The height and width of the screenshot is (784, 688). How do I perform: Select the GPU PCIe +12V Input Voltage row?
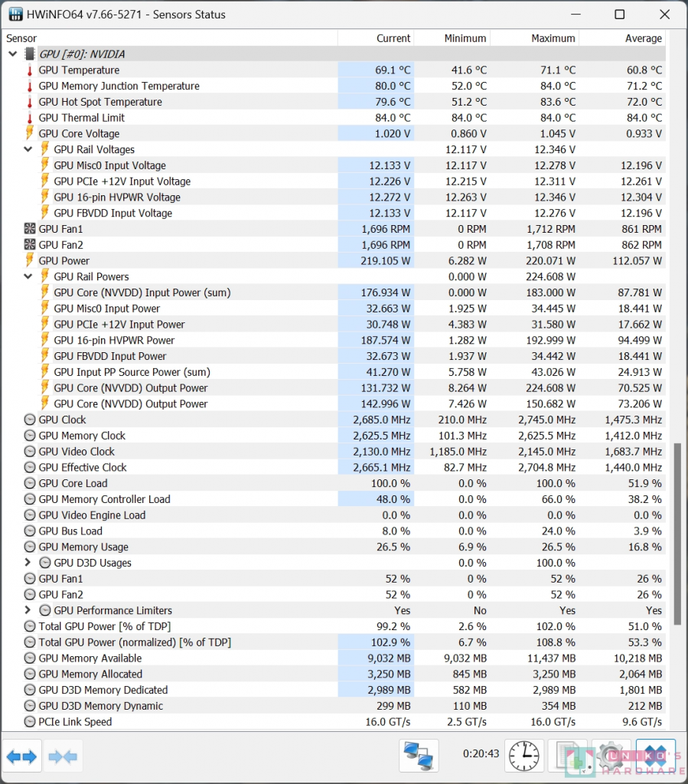coord(334,181)
